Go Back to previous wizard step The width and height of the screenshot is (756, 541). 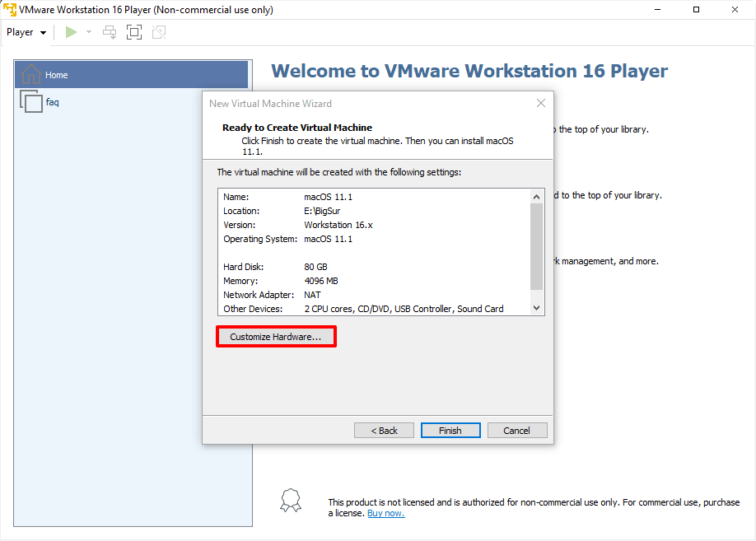pyautogui.click(x=384, y=431)
